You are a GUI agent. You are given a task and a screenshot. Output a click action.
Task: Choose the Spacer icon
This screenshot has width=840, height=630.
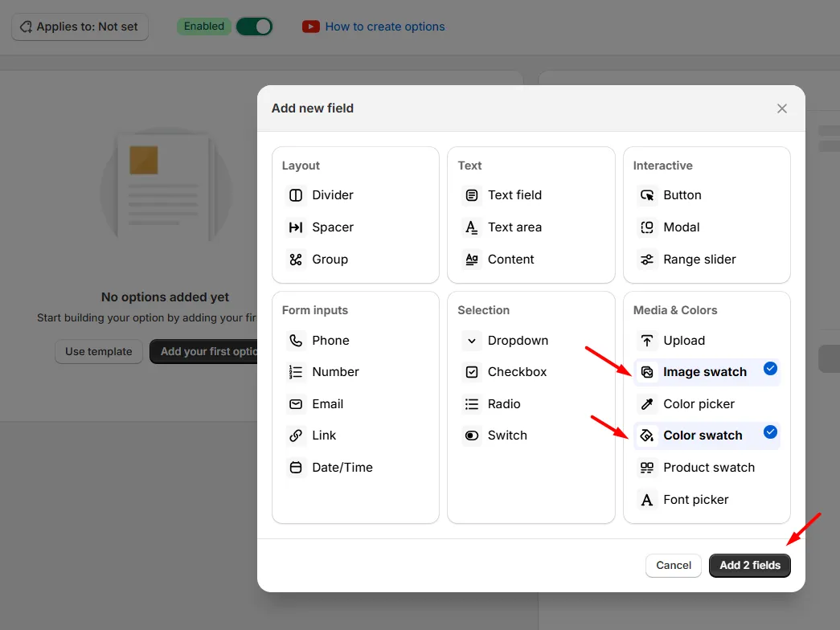pos(296,227)
